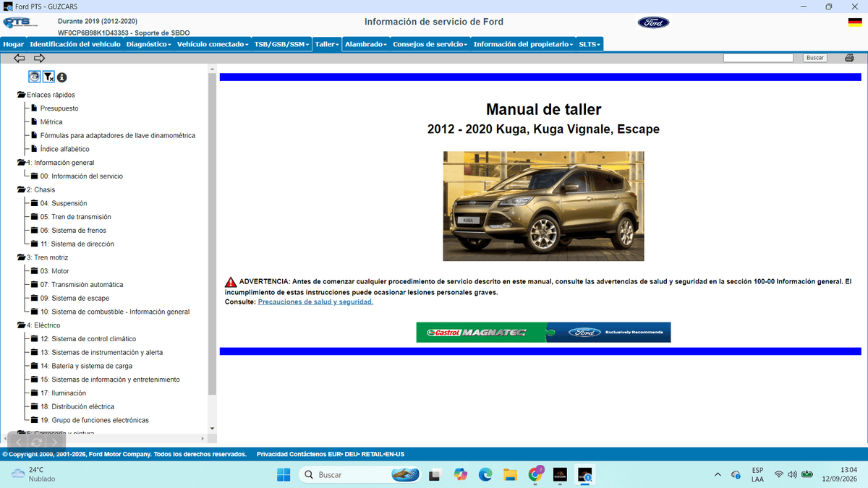Clear filter with the funnel icon

click(48, 77)
